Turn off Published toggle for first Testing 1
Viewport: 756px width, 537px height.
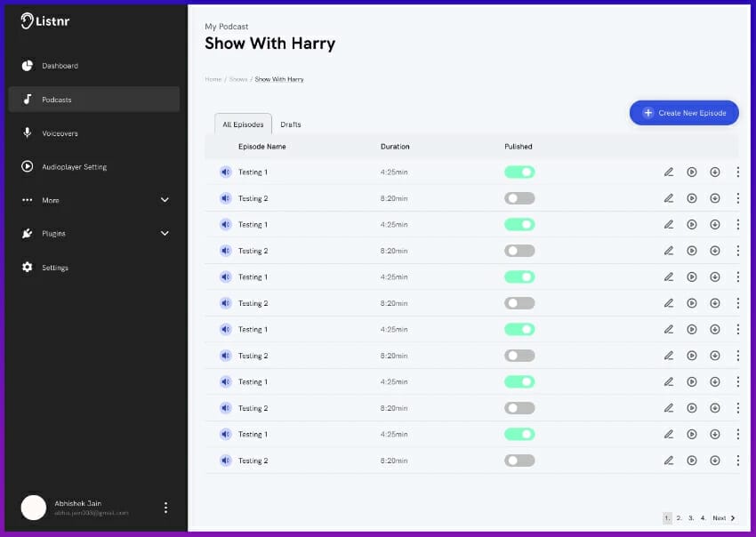[519, 172]
